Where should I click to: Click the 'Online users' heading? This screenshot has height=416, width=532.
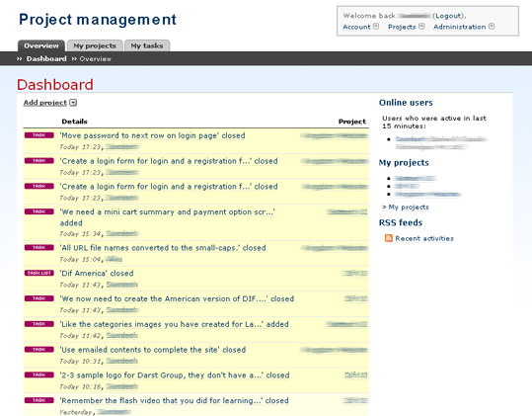(406, 103)
